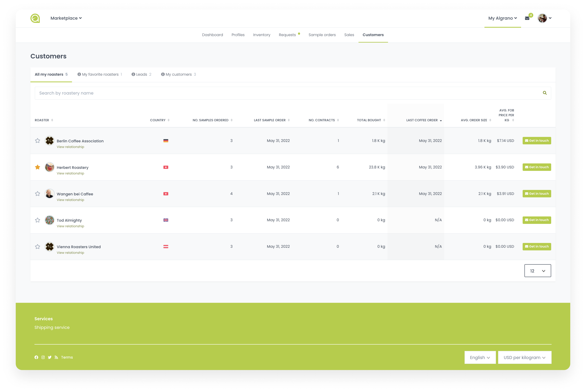Unfavorite Herbert Roastery star
Screen dimensions: 586x392
[x=38, y=167]
